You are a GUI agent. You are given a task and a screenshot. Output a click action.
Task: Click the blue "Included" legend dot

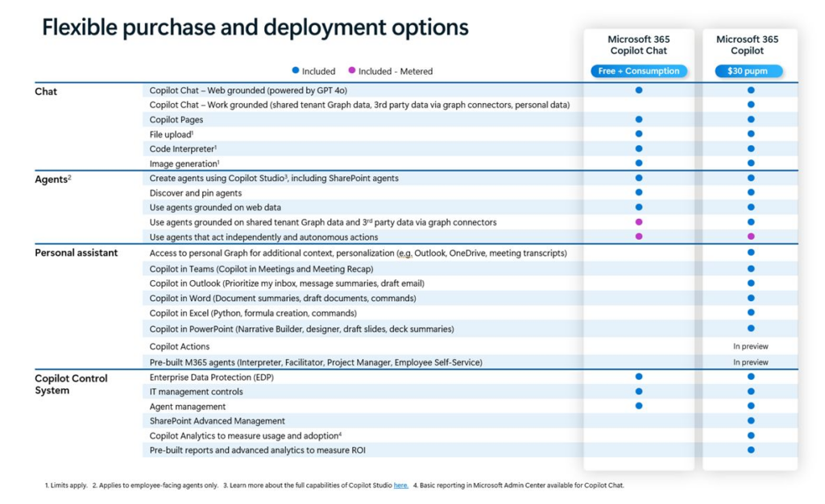296,70
